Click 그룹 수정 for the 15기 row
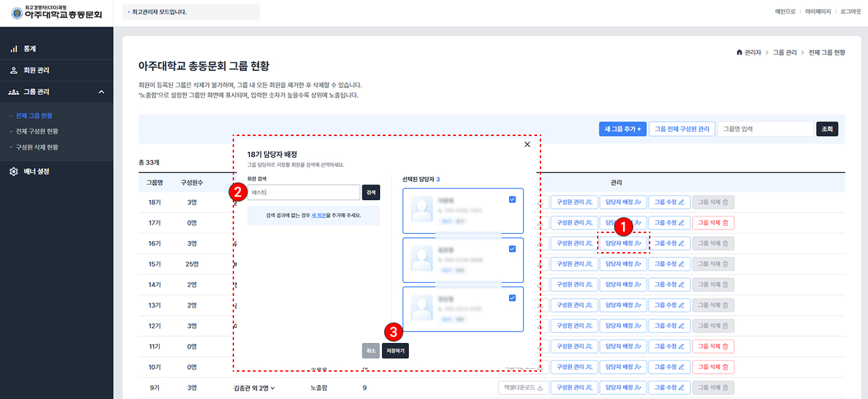Screen dimensions: 868x399 [x=669, y=264]
